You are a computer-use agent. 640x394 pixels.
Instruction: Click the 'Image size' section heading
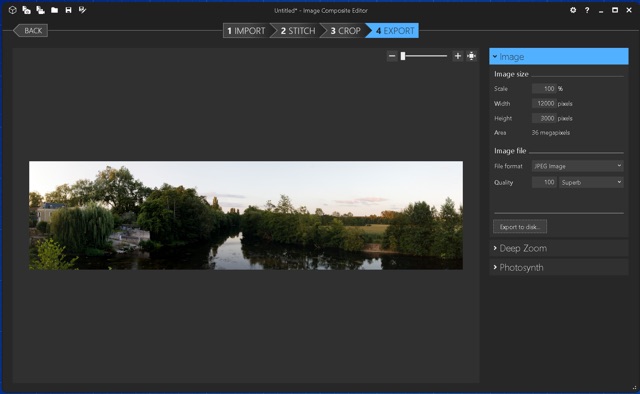(x=511, y=74)
